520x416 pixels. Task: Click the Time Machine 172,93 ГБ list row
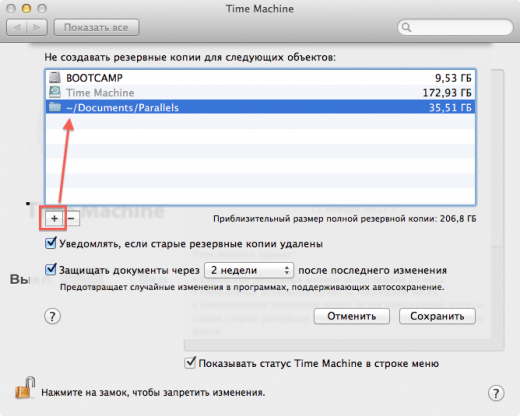tap(260, 92)
